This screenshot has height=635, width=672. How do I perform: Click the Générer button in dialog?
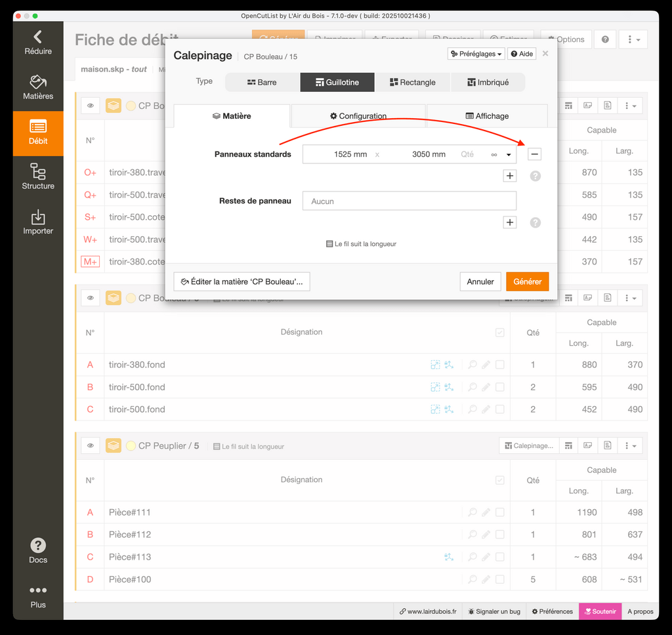(x=527, y=281)
